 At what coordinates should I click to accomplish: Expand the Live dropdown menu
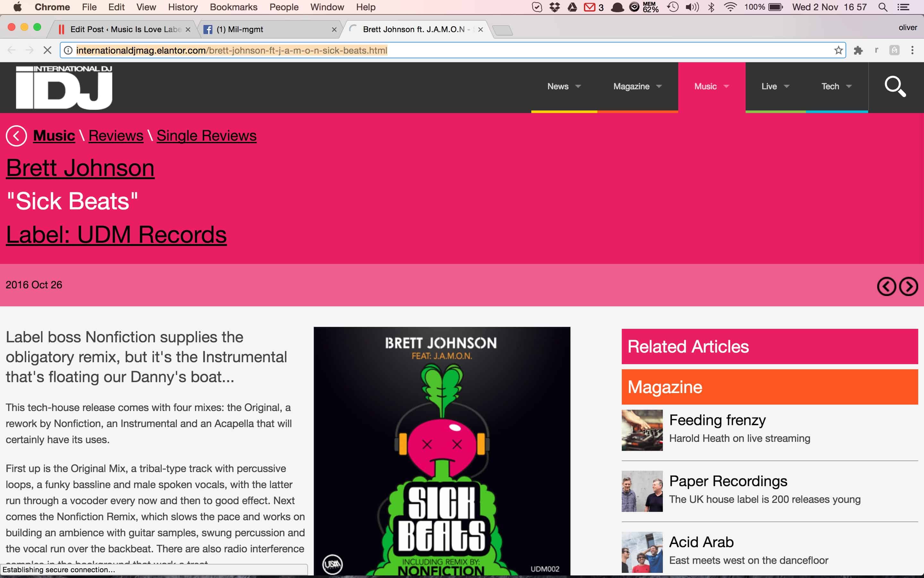(775, 86)
